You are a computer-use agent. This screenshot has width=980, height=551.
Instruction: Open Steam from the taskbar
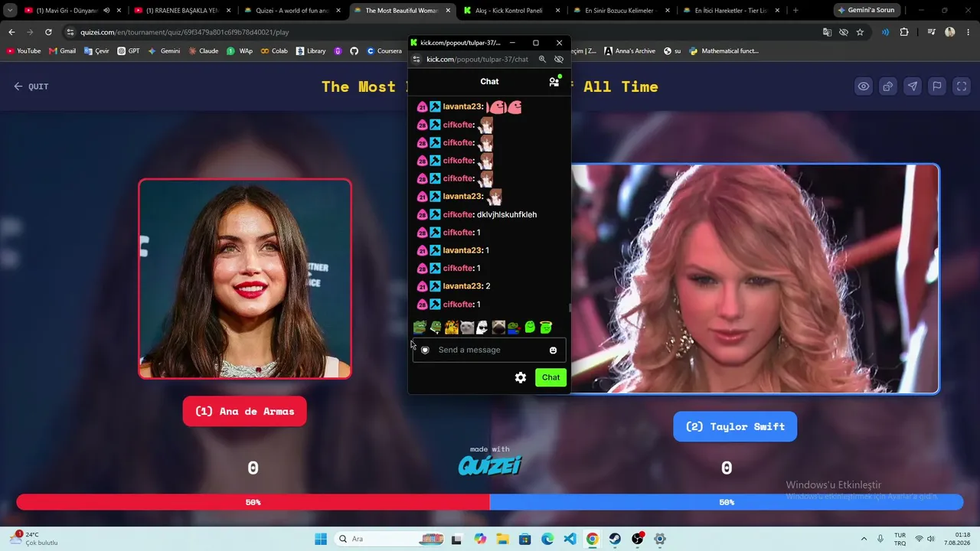pyautogui.click(x=615, y=539)
